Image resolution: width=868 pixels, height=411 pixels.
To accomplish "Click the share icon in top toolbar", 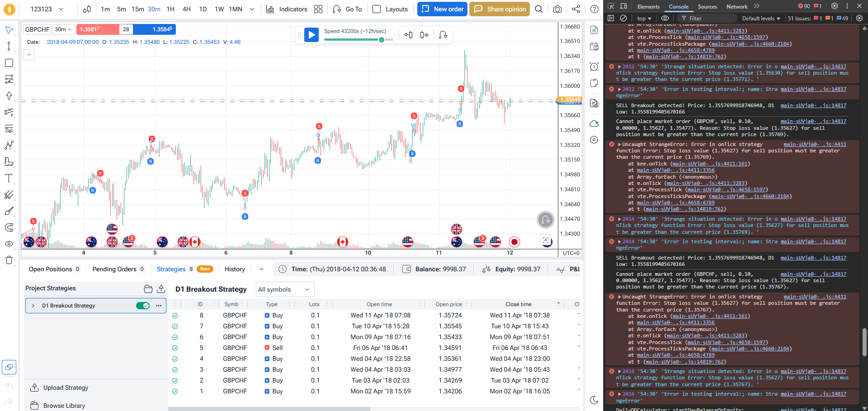I will coord(576,9).
